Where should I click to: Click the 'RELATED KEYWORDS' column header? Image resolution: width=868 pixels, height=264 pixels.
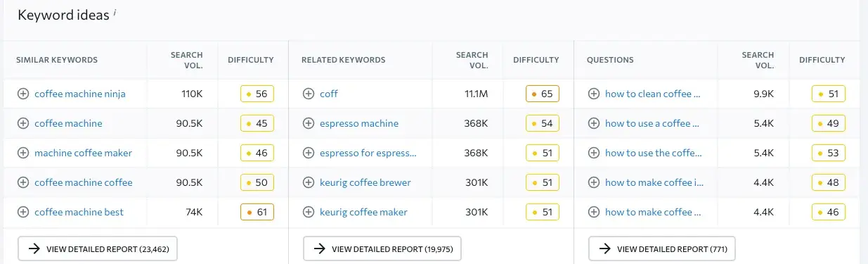pos(343,60)
